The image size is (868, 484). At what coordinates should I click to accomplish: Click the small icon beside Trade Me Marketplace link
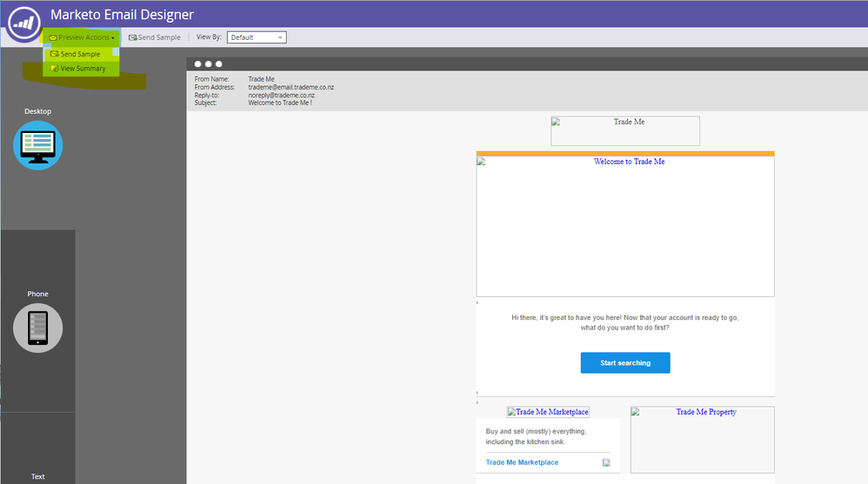(606, 462)
